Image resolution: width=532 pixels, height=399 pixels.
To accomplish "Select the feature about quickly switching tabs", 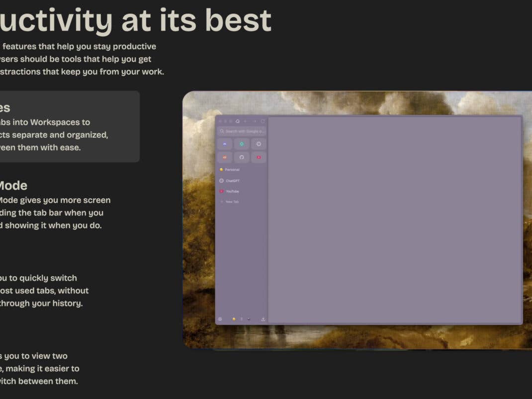I will click(x=44, y=291).
